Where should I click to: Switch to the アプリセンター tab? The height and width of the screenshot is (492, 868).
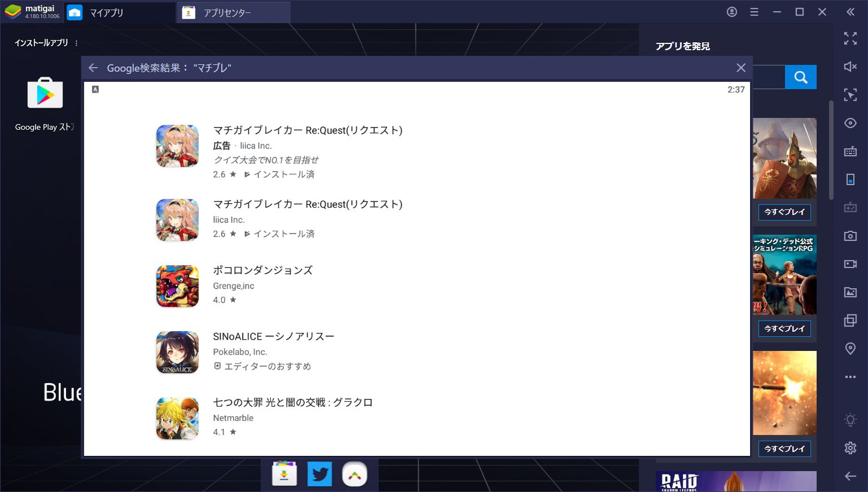tap(234, 12)
